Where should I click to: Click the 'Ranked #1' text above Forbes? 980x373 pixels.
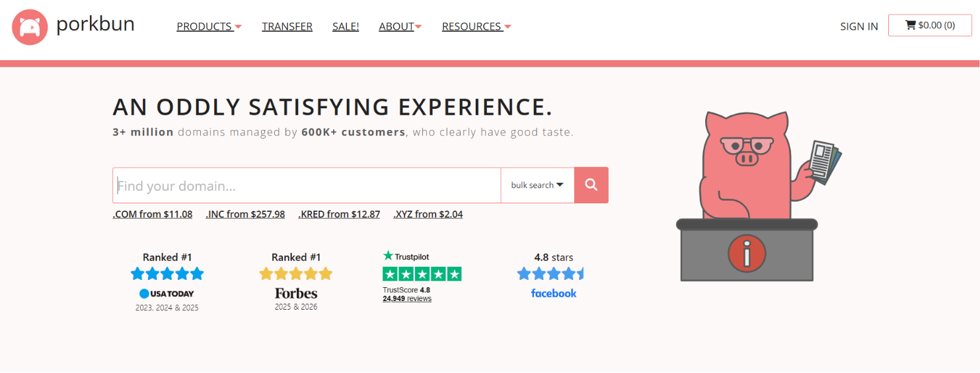coord(296,257)
